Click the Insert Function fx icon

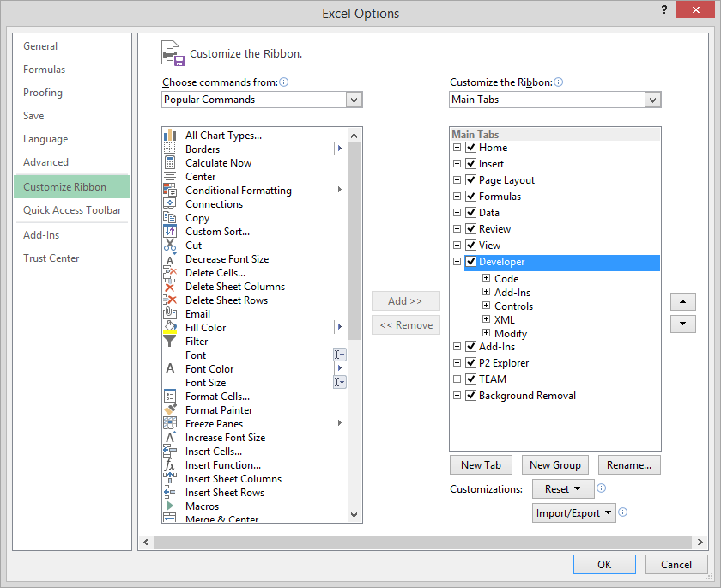point(169,465)
